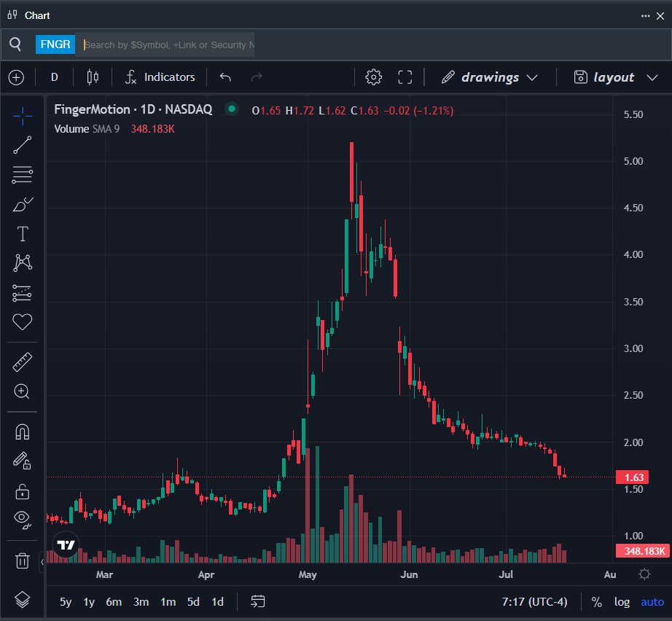Open the 7:17 (UTC-4) timezone menu
Image resolution: width=672 pixels, height=621 pixels.
(534, 602)
